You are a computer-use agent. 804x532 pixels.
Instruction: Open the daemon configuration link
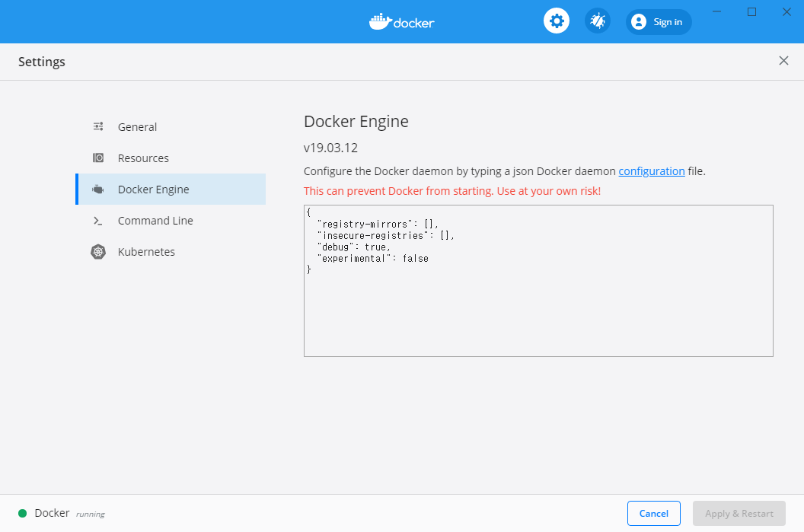click(651, 171)
